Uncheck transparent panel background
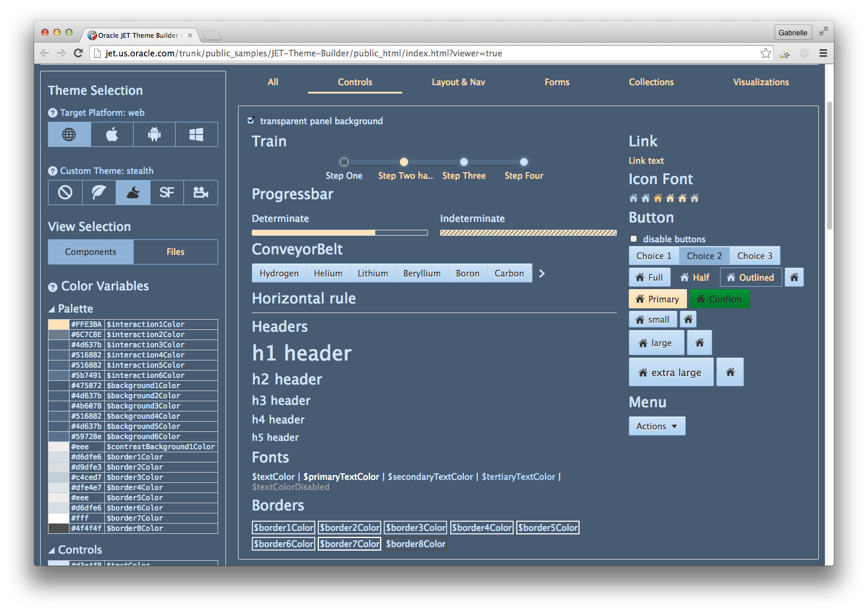Viewport: 868px width, 613px height. (251, 121)
